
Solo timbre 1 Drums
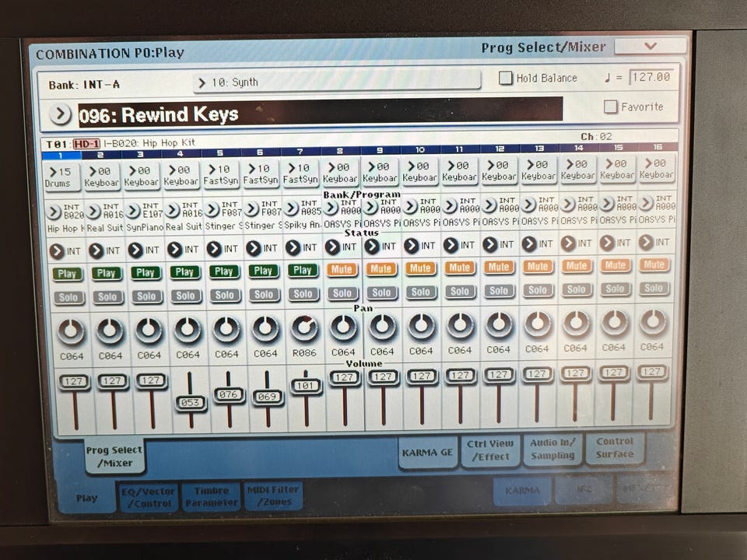(x=68, y=298)
